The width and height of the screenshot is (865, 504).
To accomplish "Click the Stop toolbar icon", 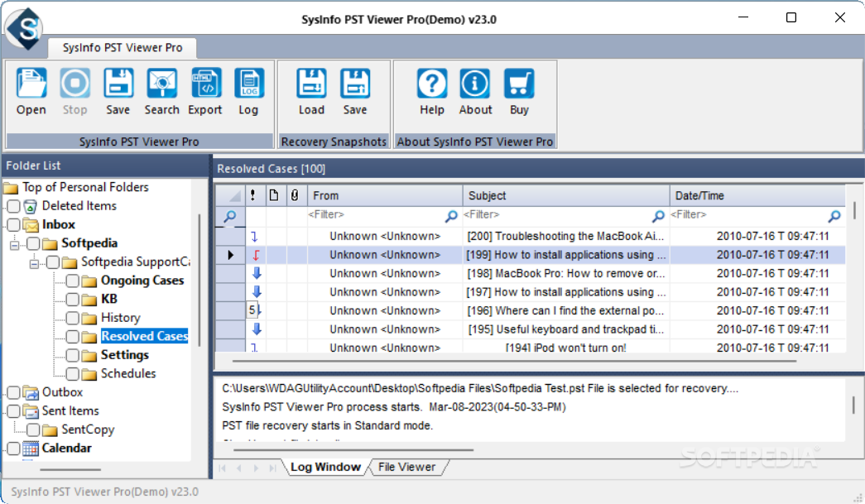I will [x=75, y=84].
